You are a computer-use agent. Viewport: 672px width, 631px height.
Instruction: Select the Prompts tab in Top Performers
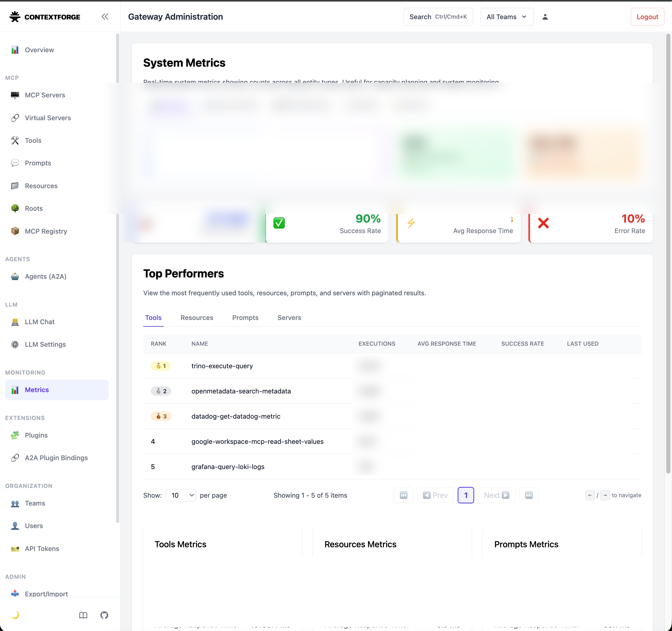coord(245,318)
